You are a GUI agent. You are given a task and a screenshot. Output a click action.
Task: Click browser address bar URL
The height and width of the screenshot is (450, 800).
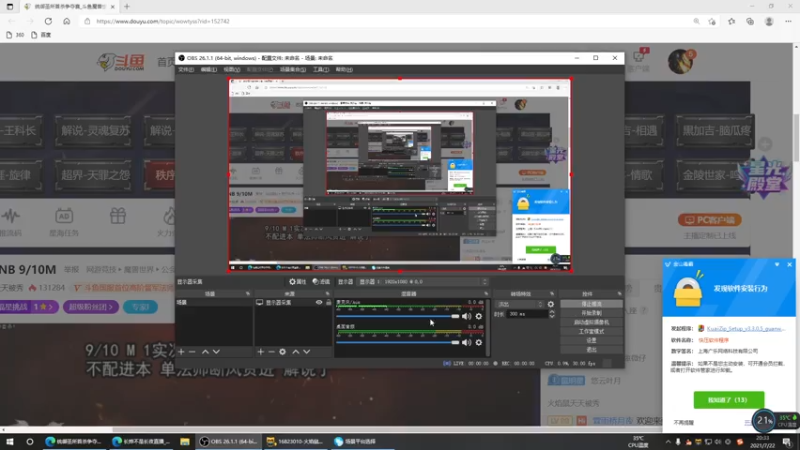pos(163,21)
